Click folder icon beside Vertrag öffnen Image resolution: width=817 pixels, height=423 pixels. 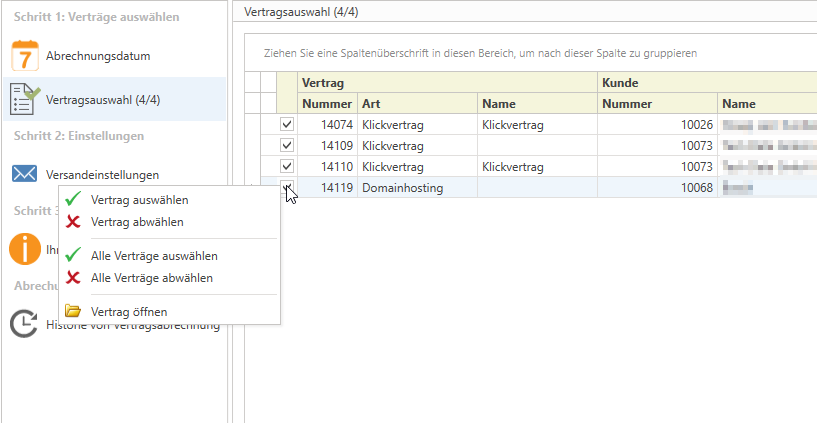click(73, 311)
